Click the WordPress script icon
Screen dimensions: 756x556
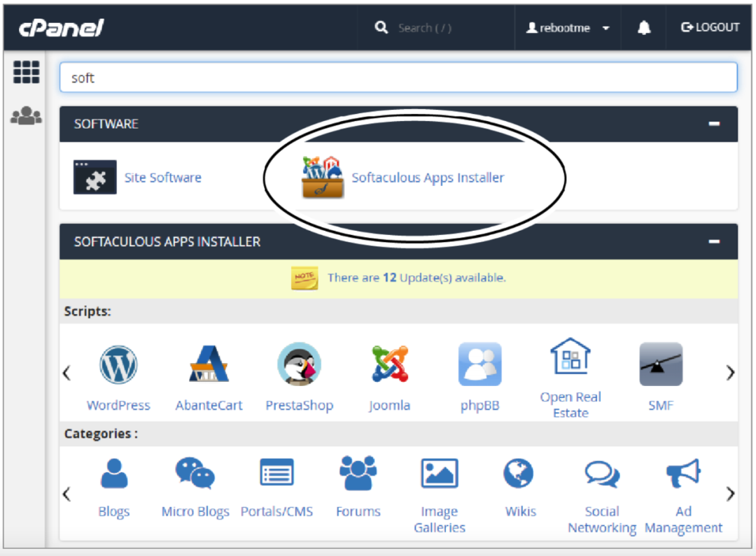pos(118,365)
